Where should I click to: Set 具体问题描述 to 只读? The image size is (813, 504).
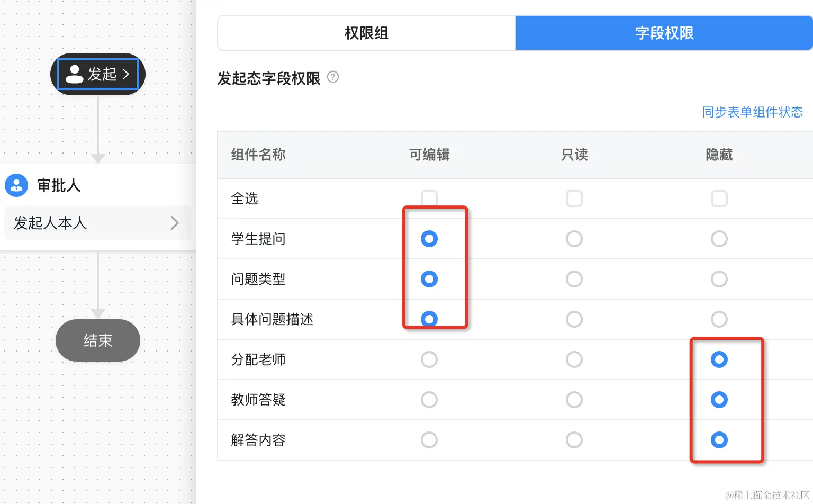click(574, 319)
